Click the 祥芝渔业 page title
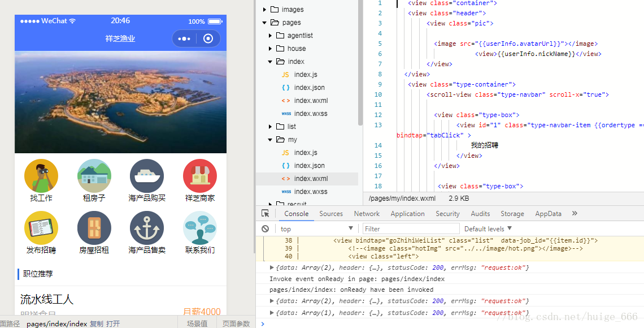644x328 pixels. 120,38
